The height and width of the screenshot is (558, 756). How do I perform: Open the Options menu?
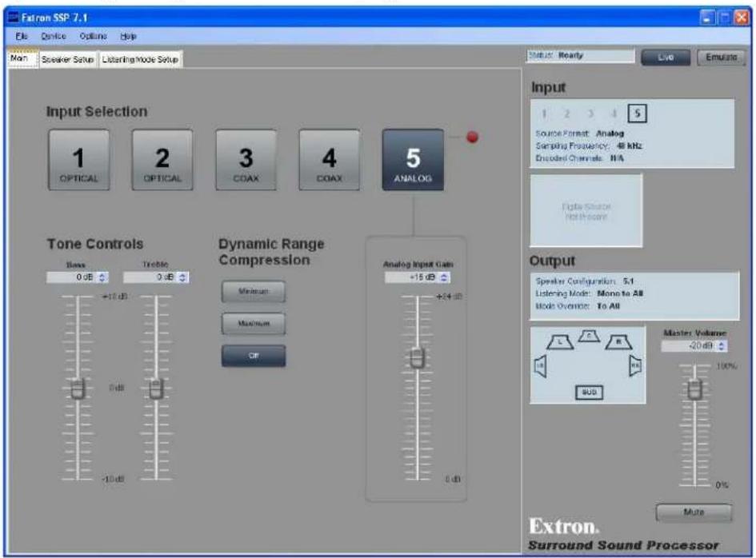click(93, 36)
